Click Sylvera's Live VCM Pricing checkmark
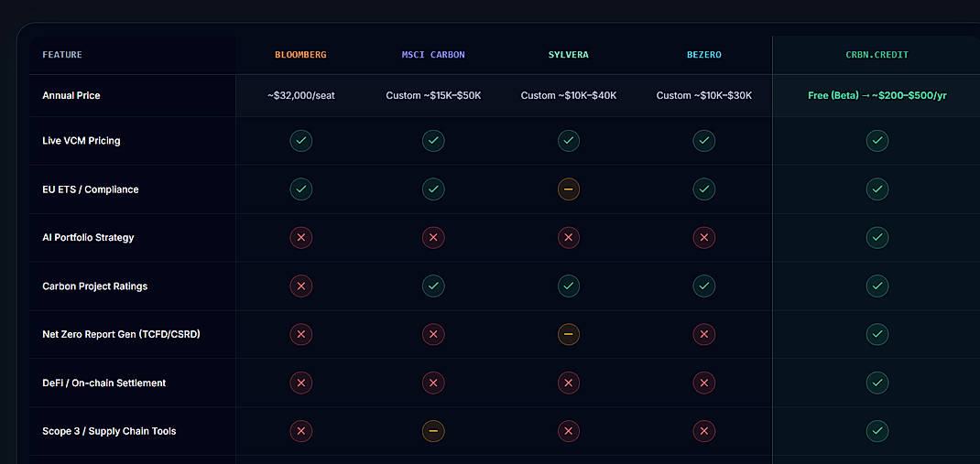Viewport: 980px width, 464px height. point(568,141)
